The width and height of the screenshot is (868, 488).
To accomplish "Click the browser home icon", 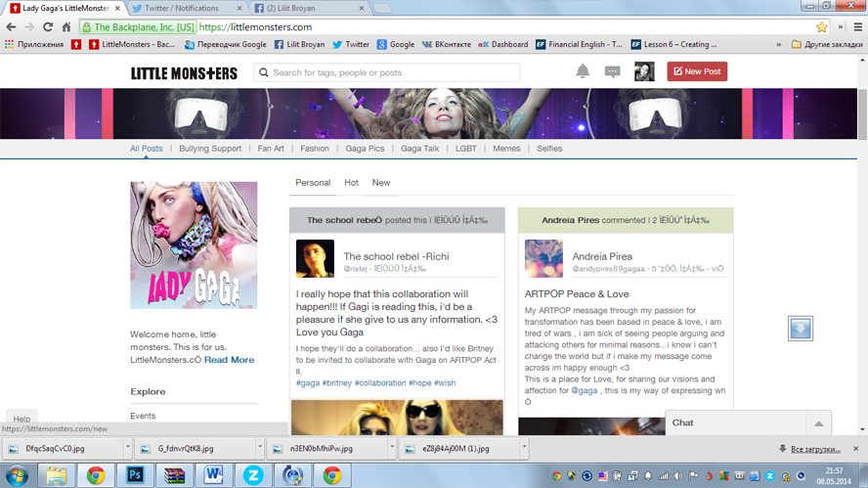I will 66,27.
